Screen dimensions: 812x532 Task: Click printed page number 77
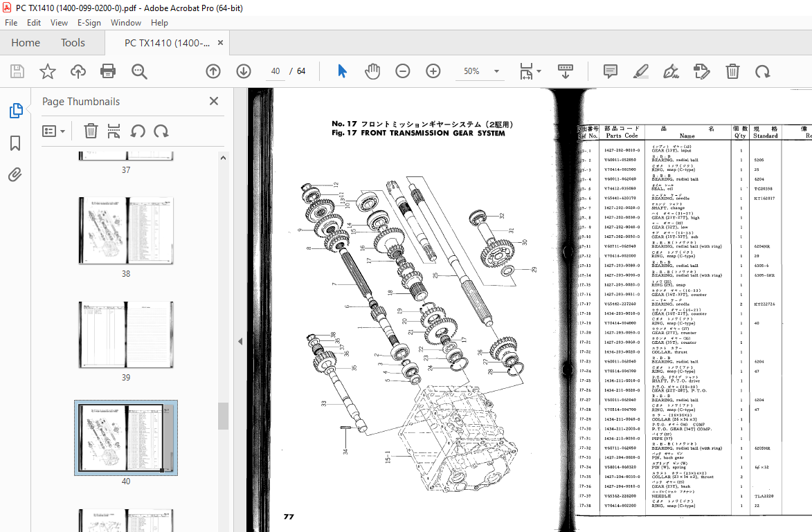[289, 517]
